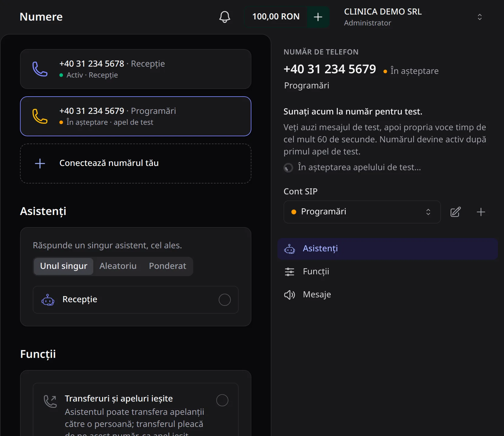Edit the Programări SIP account

pyautogui.click(x=455, y=212)
